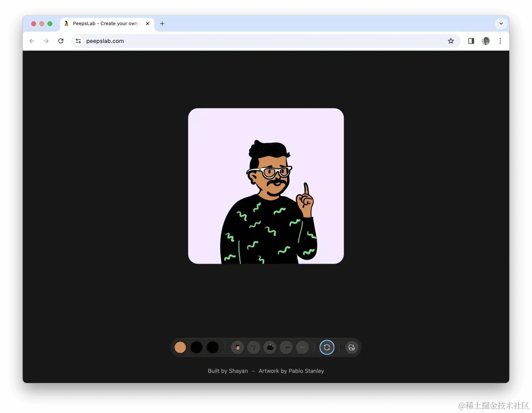Open a new tab with plus button
Screen dimensions: 532x413
162,23
